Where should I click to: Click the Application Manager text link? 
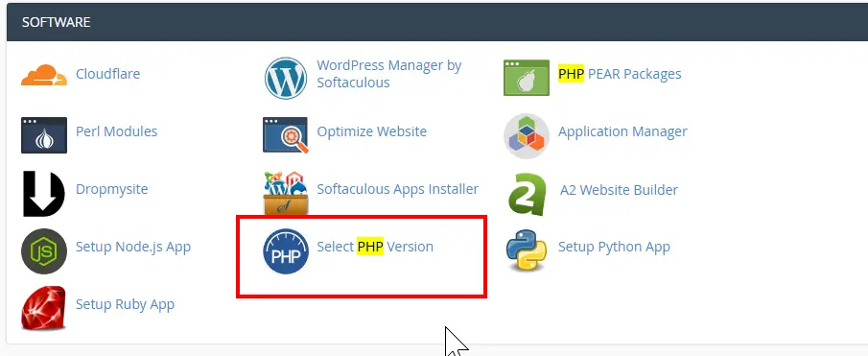pyautogui.click(x=622, y=131)
